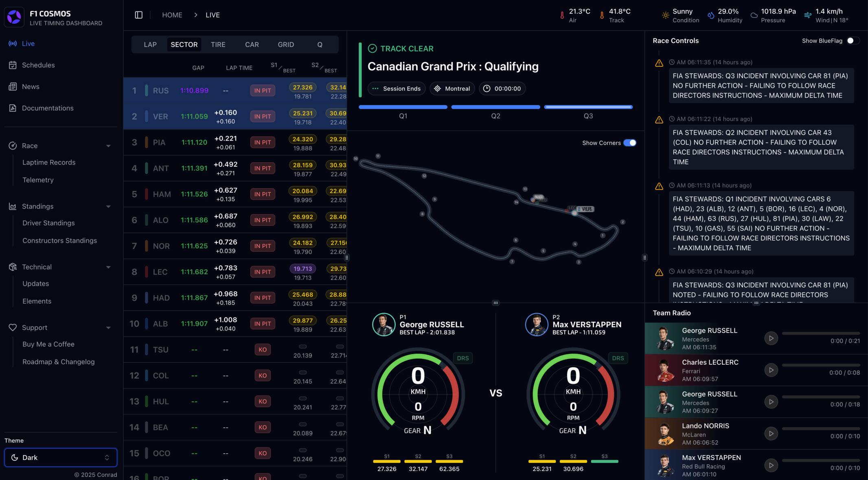Play Charles Leclerc team radio clip
868x480 pixels.
click(771, 370)
